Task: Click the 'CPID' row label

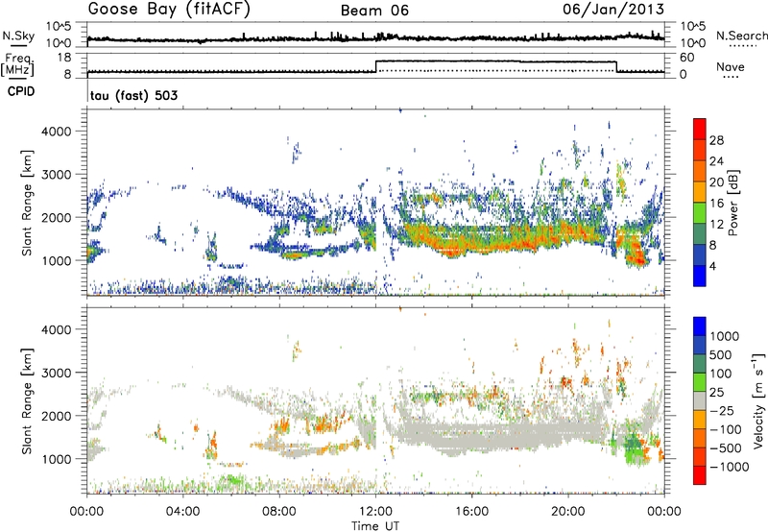Action: pyautogui.click(x=21, y=91)
